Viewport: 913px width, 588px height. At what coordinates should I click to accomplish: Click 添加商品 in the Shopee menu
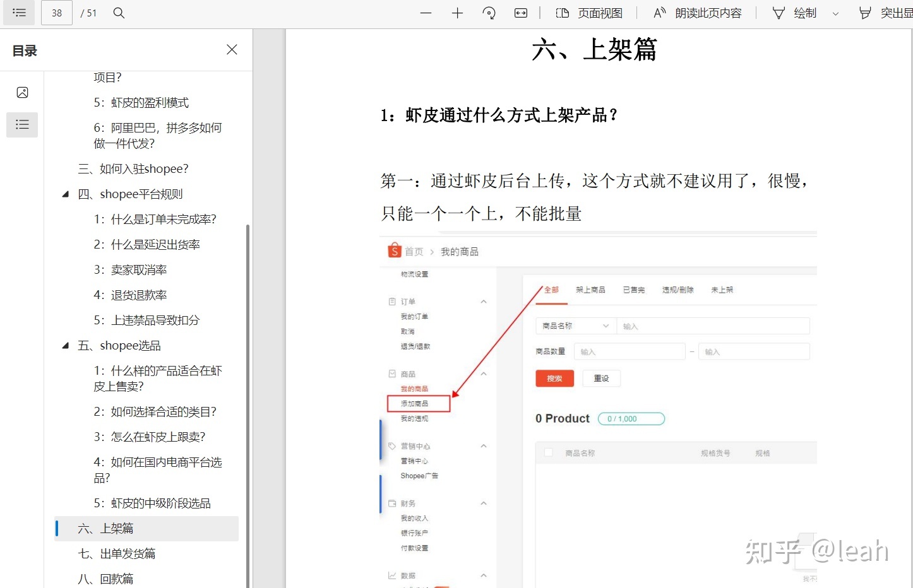(418, 403)
